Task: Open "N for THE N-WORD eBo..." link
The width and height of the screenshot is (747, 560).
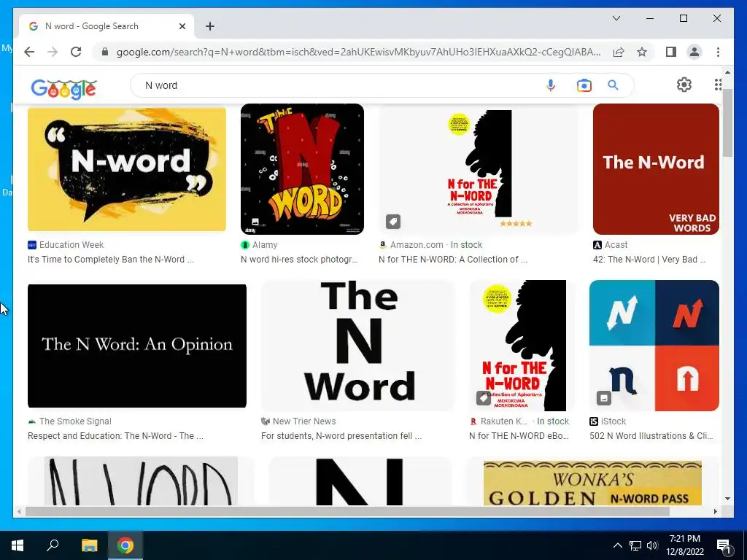Action: [519, 436]
